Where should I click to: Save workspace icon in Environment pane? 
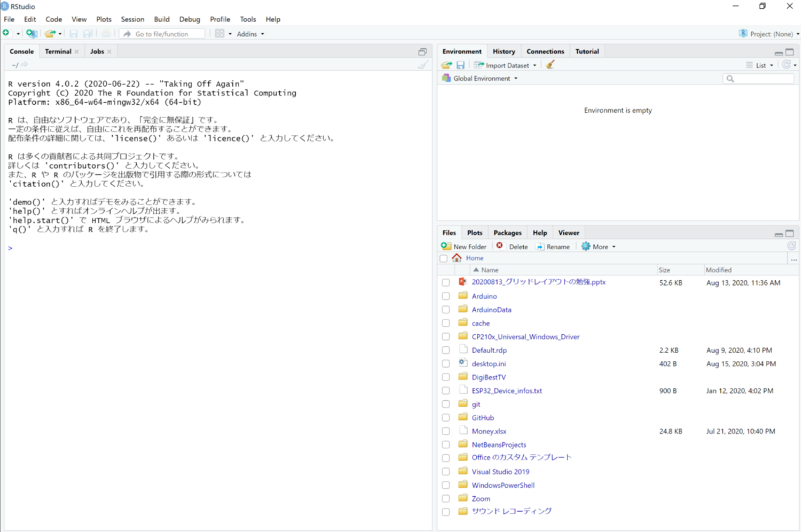pyautogui.click(x=460, y=65)
